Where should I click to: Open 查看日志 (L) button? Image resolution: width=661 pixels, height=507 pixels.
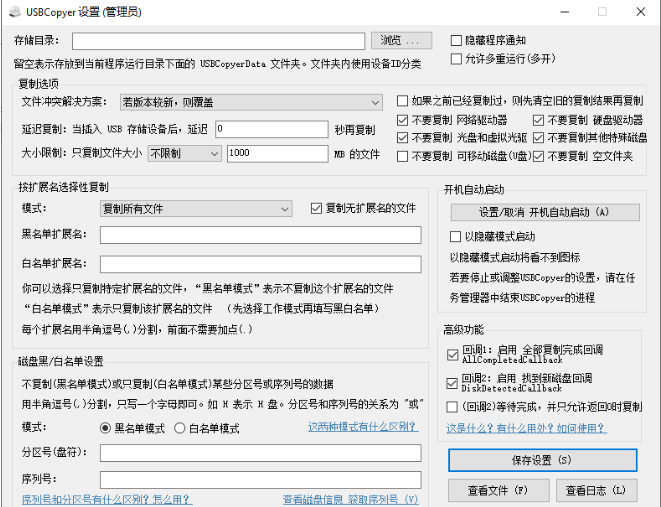pyautogui.click(x=594, y=490)
